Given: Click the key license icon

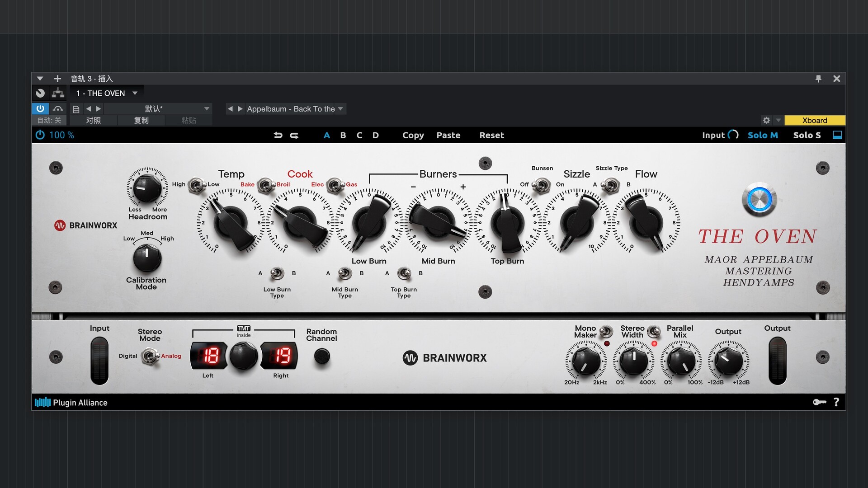Looking at the screenshot, I should pyautogui.click(x=820, y=402).
